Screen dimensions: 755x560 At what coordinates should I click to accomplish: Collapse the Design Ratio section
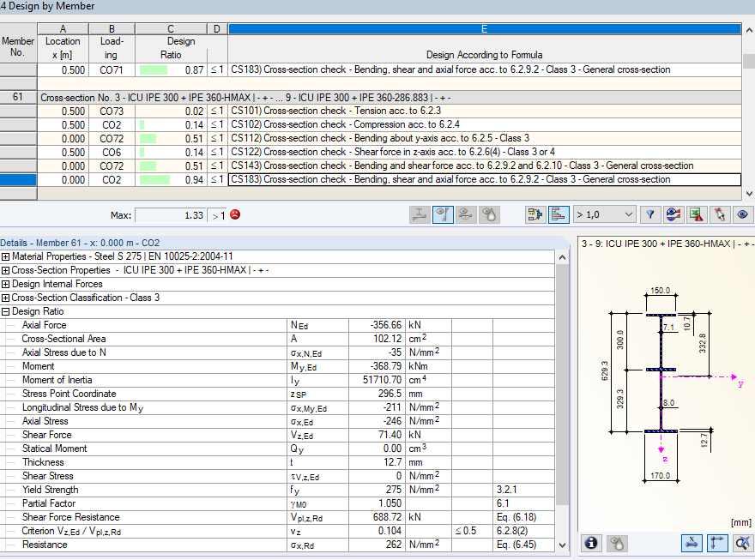pos(6,311)
